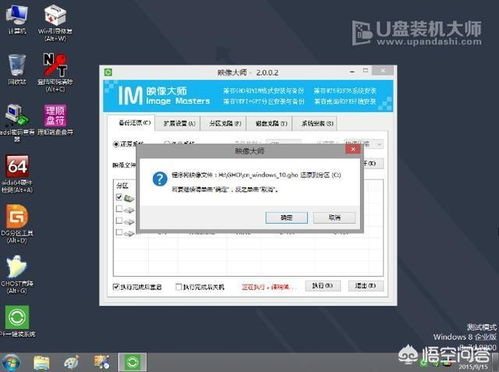The height and width of the screenshot is (372, 499).
Task: Confirm the restore dialog with 确定
Action: 286,218
